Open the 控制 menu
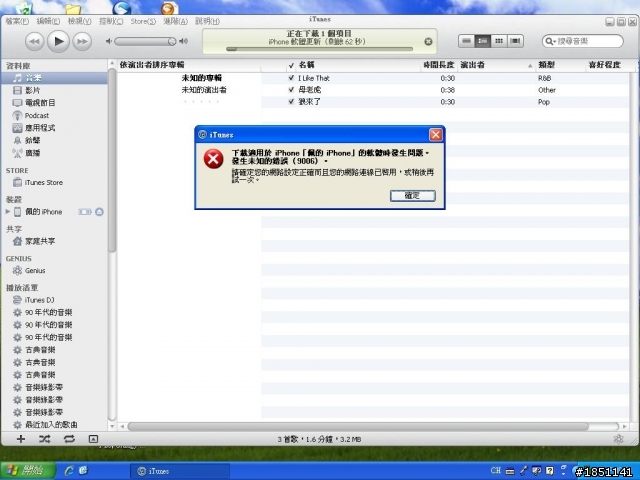This screenshot has height=480, width=640. click(111, 21)
